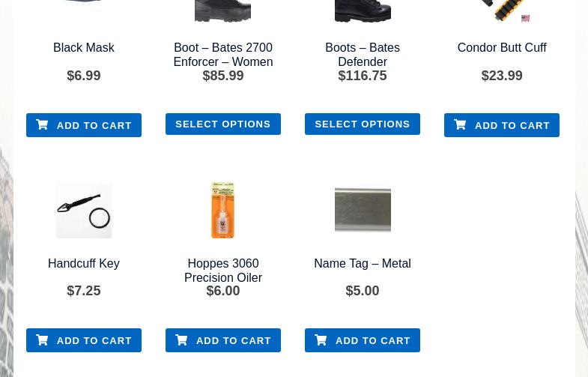Click cart icon on Name Tag button
Viewport: 588px width, 377px height.
pyautogui.click(x=321, y=340)
